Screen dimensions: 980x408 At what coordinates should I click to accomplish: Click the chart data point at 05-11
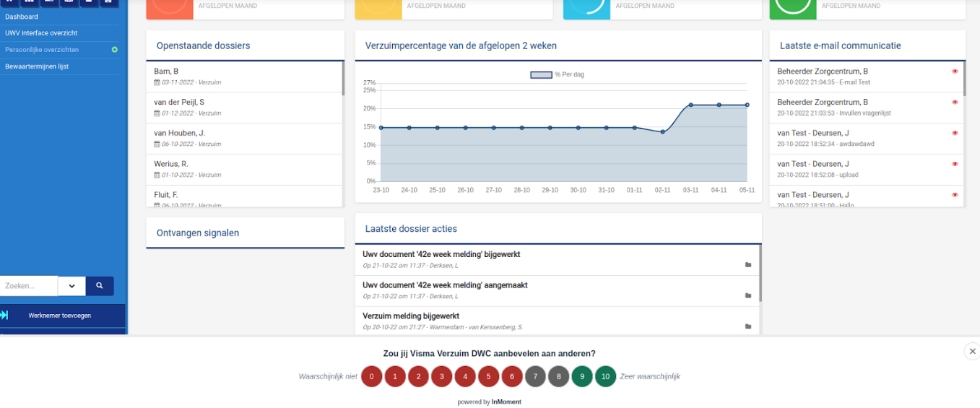(x=747, y=105)
